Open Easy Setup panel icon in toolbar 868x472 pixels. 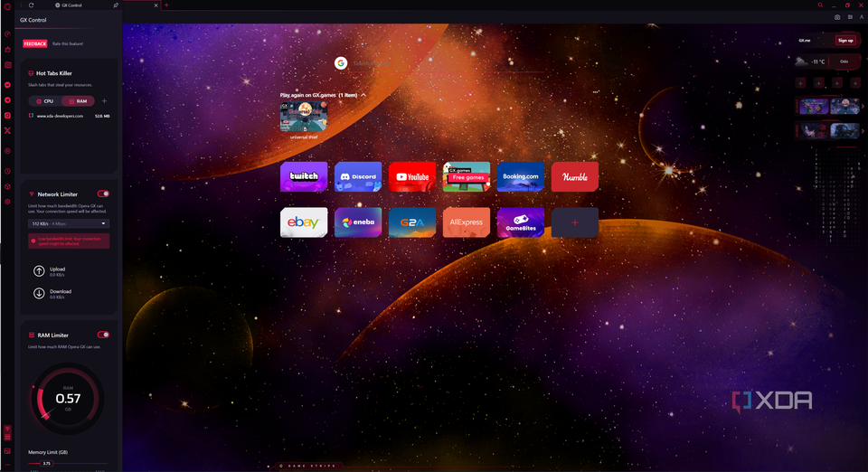click(850, 17)
